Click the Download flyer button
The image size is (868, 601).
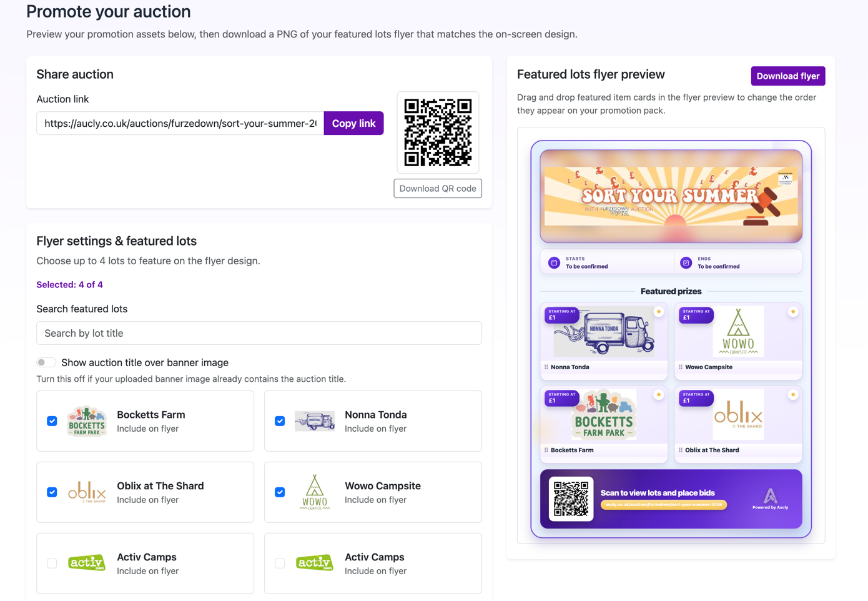click(787, 76)
